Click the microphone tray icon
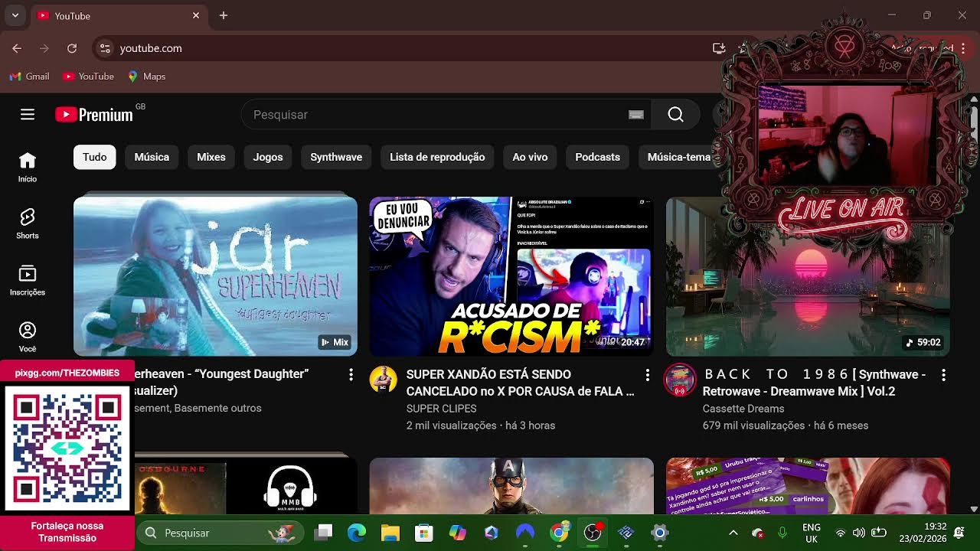980x551 pixels. 782,533
